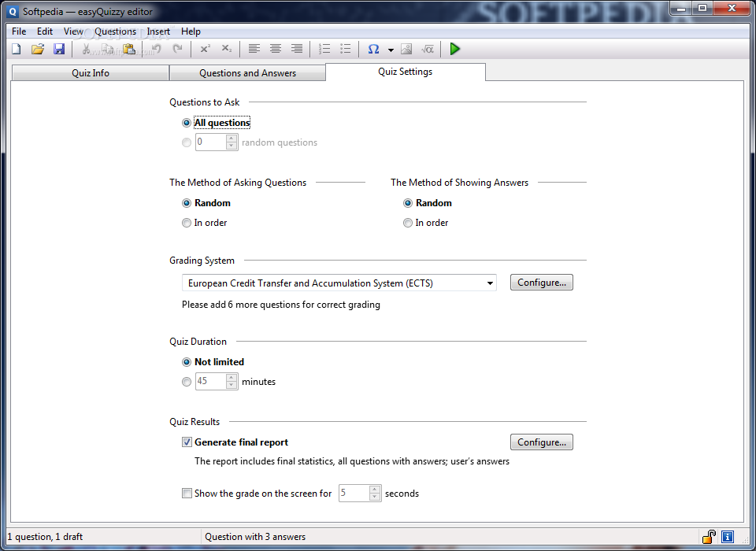This screenshot has width=756, height=551.
Task: Toggle Generate final report checkbox
Action: [x=187, y=442]
